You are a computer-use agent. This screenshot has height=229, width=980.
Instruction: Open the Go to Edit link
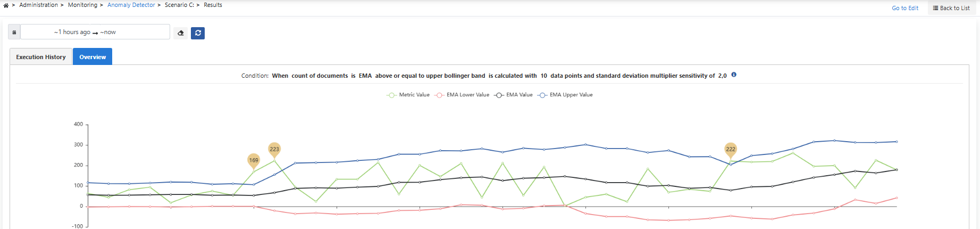click(905, 8)
